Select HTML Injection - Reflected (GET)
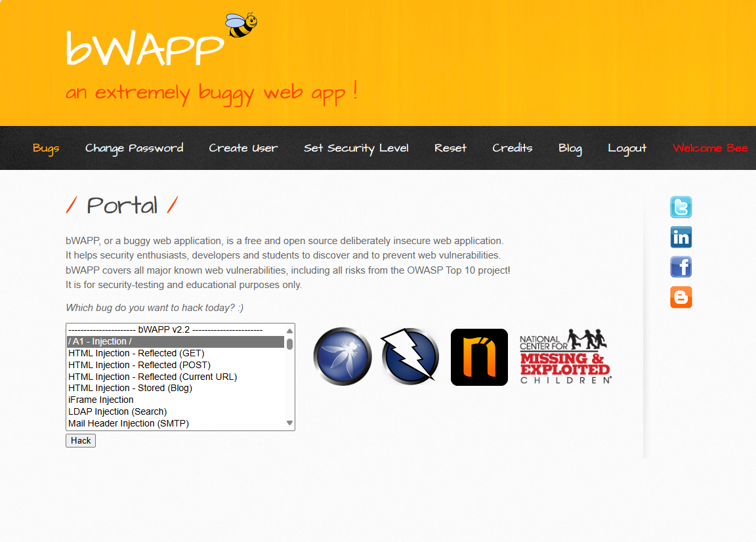The width and height of the screenshot is (756, 542). pos(175,354)
